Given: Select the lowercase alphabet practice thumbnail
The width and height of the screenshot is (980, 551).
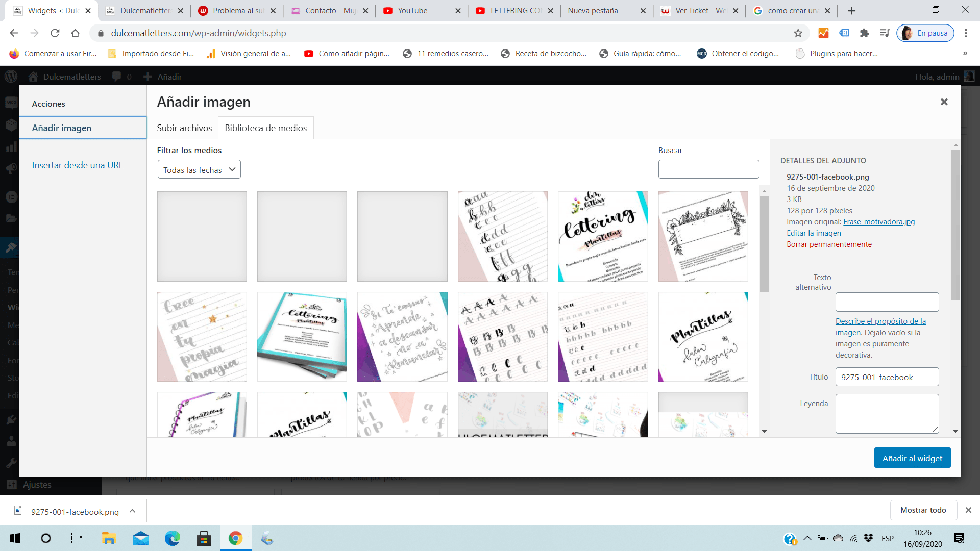Looking at the screenshot, I should [x=502, y=237].
